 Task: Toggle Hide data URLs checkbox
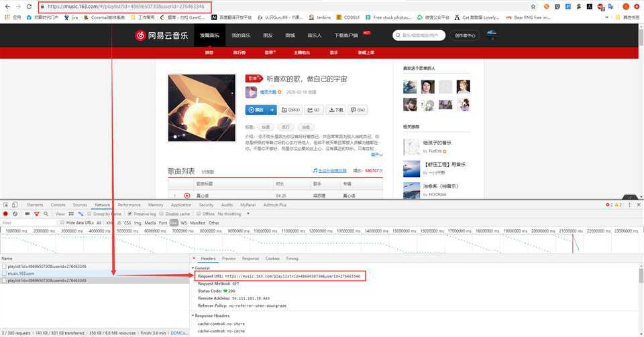62,222
